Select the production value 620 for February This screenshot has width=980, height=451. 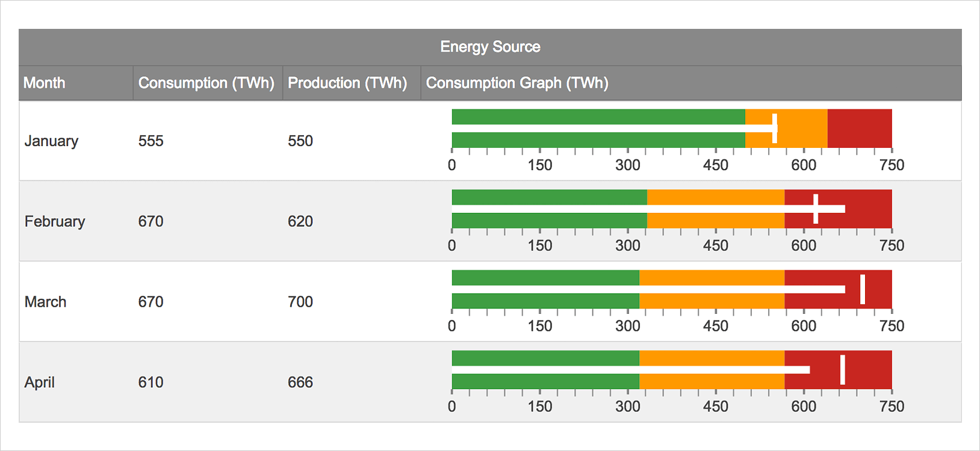tap(300, 221)
